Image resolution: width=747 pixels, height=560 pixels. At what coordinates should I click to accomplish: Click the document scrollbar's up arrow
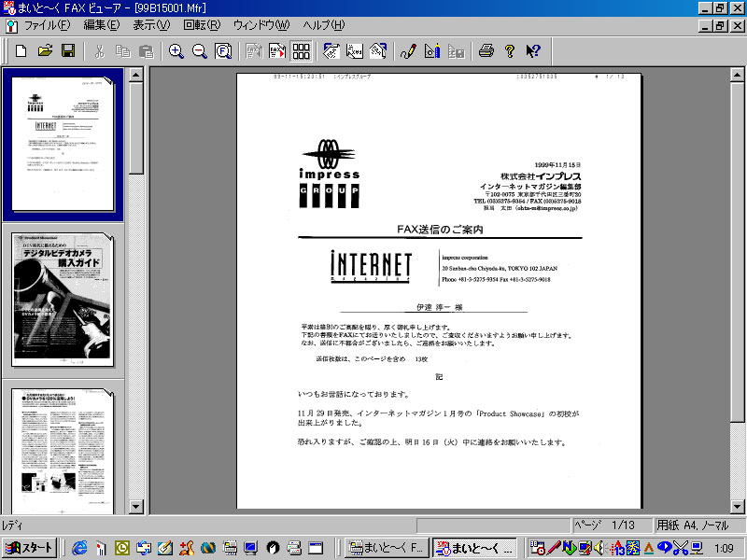[738, 75]
